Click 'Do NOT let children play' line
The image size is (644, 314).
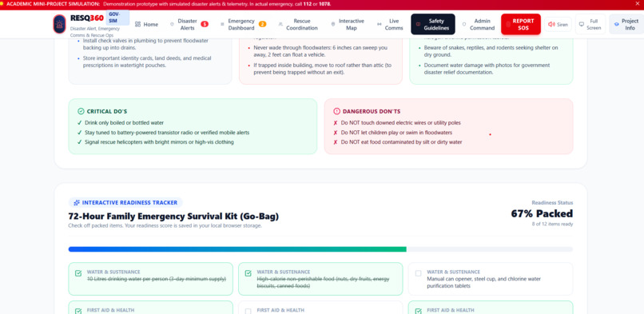click(x=396, y=133)
